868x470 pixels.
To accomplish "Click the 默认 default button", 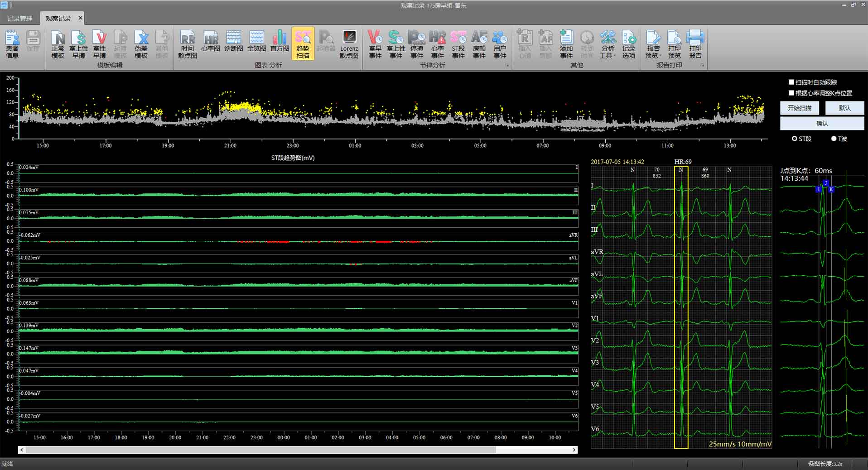I will [844, 108].
